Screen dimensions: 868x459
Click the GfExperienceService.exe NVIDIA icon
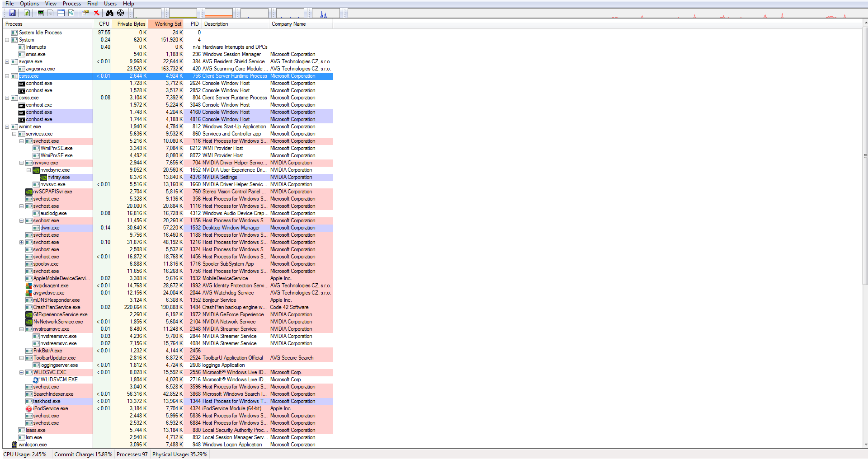point(29,315)
